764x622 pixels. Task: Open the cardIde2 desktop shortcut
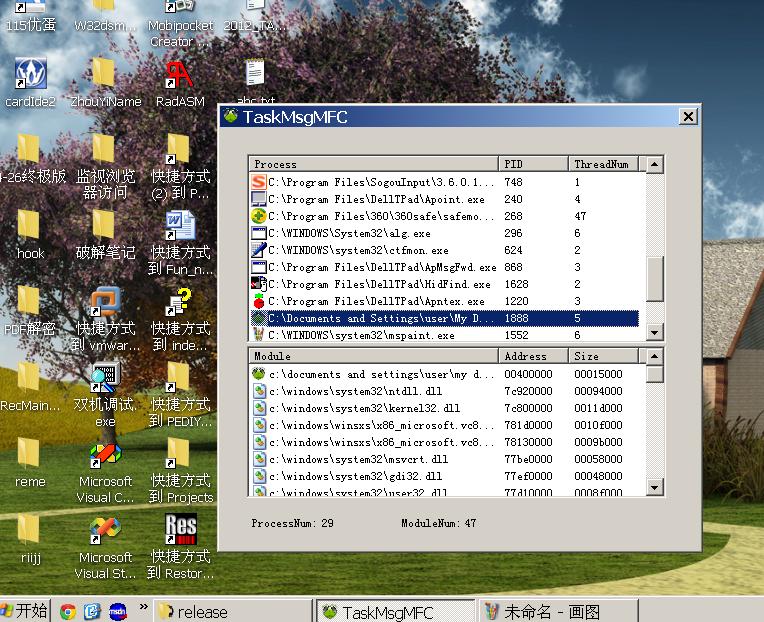[x=30, y=82]
